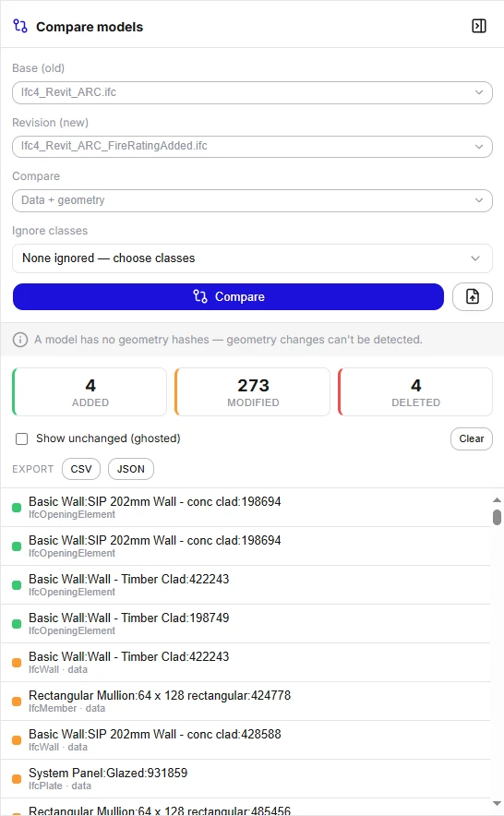Select modified Timber Clad:422243 IfcWall row
Screen dimensions: 504x816
(x=246, y=663)
